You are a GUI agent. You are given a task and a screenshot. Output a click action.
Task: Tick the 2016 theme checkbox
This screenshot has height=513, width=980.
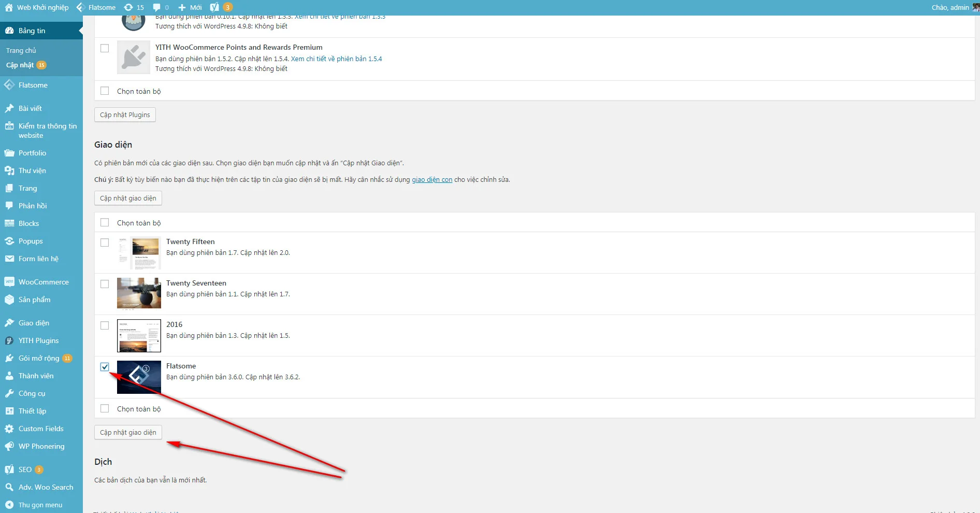(105, 325)
